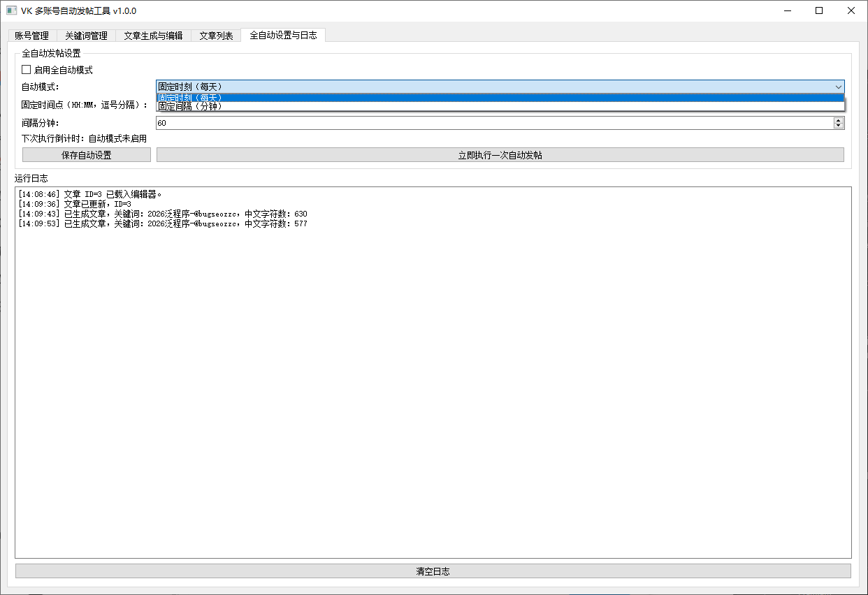This screenshot has height=595, width=868.
Task: Maximize the application window
Action: click(819, 10)
